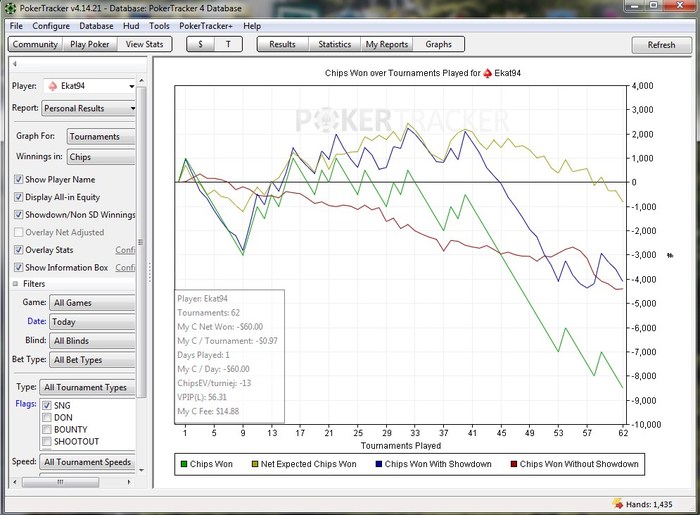
Task: Open the Report dropdown Personal Results
Action: pos(88,108)
